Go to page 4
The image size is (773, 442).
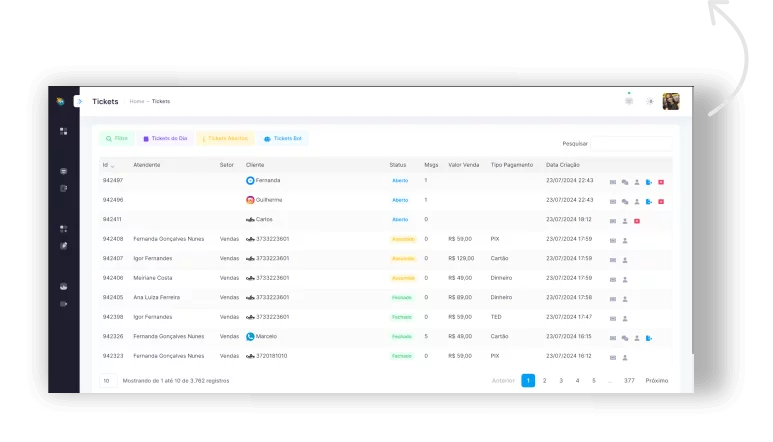577,380
